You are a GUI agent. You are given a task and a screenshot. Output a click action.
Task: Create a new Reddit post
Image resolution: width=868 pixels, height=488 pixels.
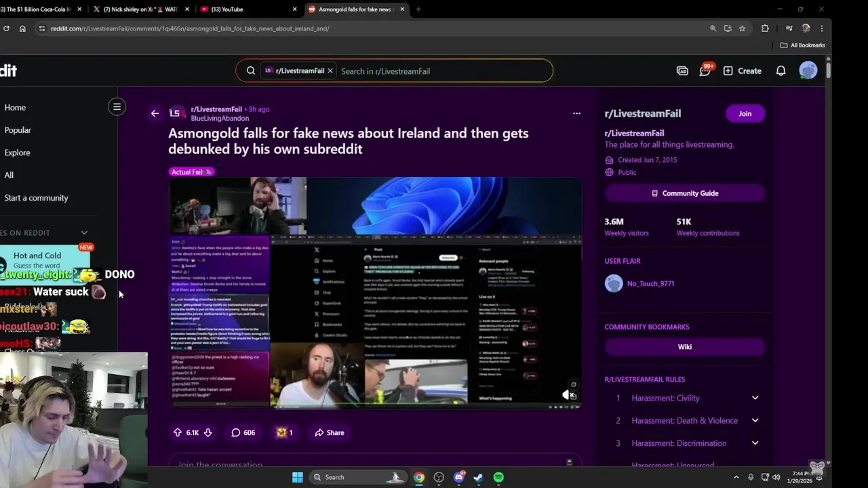point(743,70)
